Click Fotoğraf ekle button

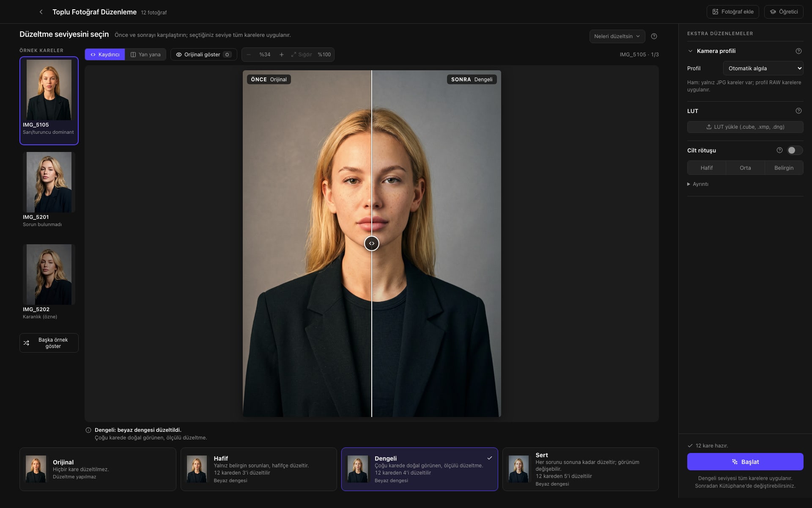pyautogui.click(x=732, y=12)
